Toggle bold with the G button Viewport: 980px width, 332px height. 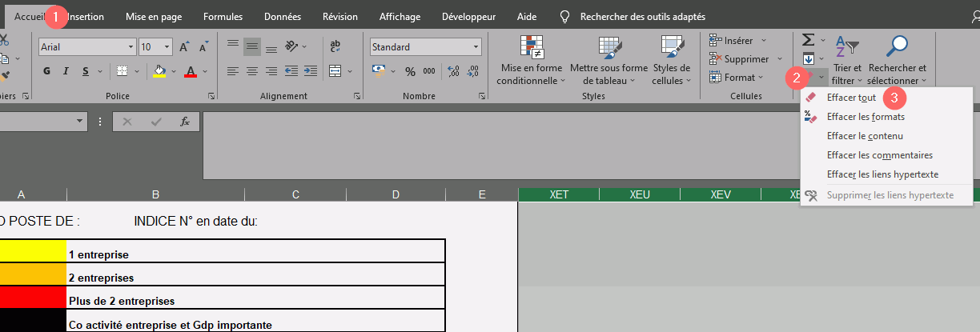coord(46,71)
